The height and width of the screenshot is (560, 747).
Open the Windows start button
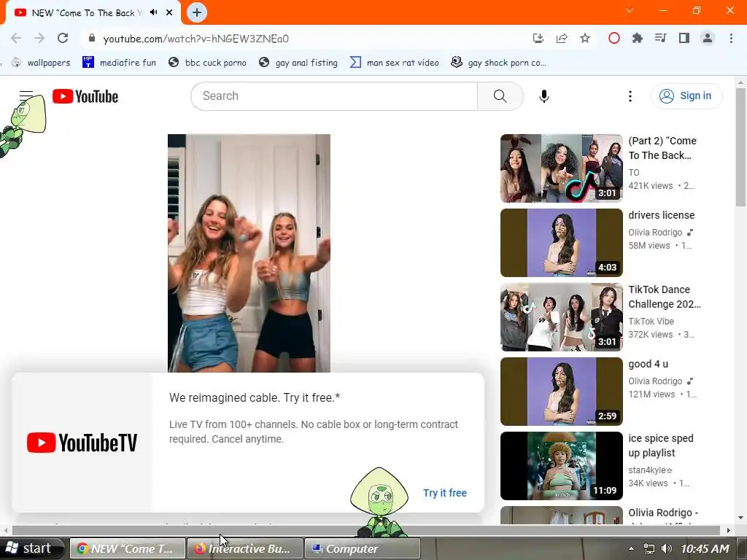pos(31,548)
